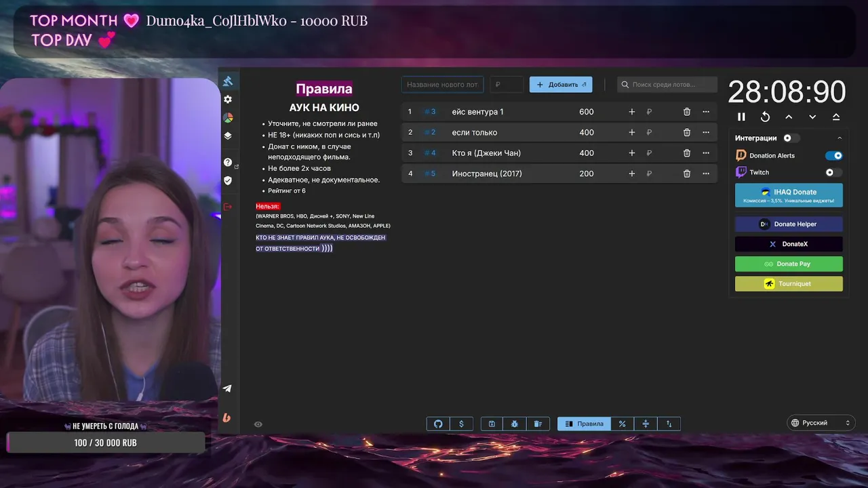Screen dimensions: 868x488
Task: Open the Telegram paper-plane sidebar icon
Action: pyautogui.click(x=227, y=388)
